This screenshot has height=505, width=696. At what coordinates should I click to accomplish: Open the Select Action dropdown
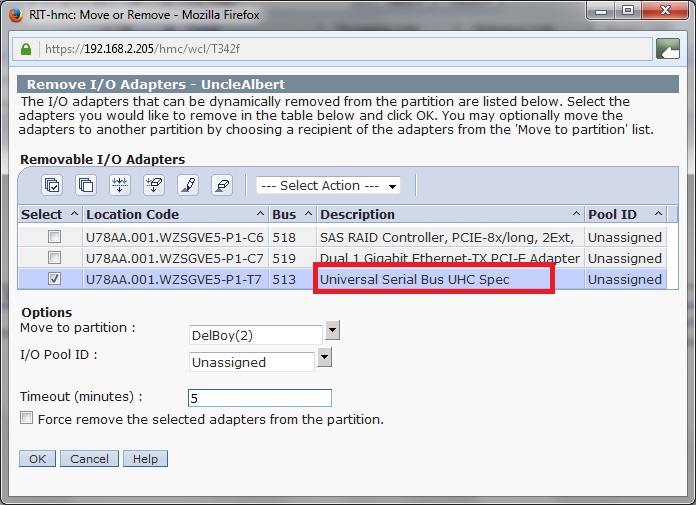[x=328, y=186]
